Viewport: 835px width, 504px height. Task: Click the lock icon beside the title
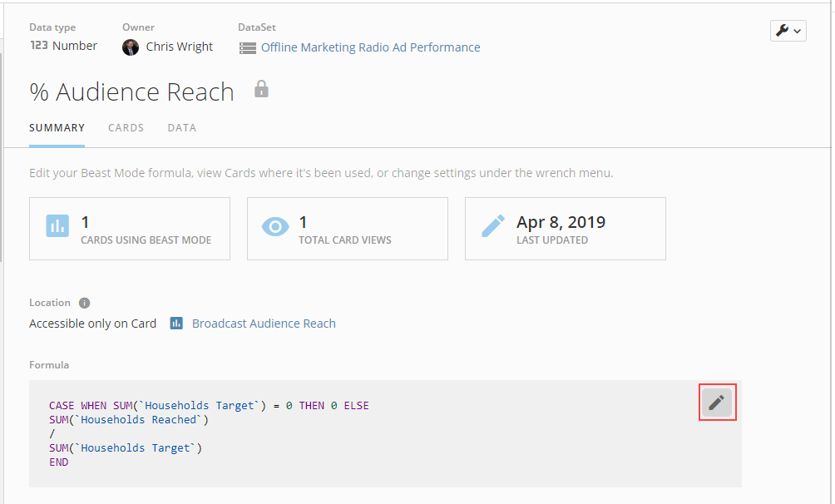pos(261,90)
